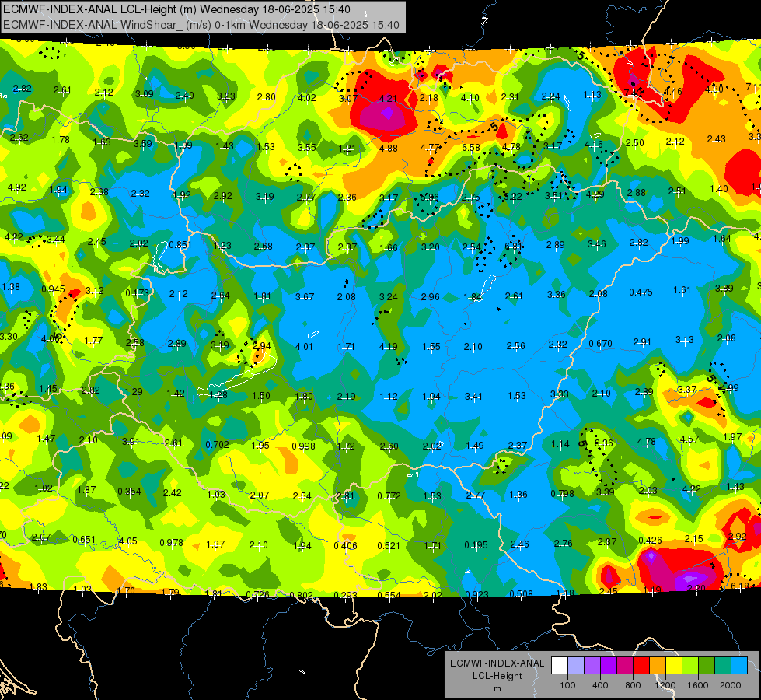Viewport: 761px width, 700px height.
Task: Click the wind shear value 0.798
Action: [562, 494]
